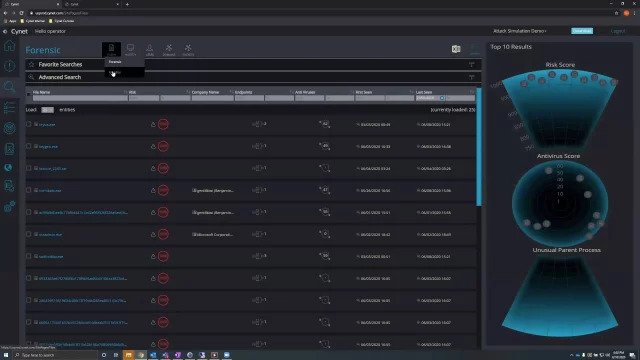Sort table by the Company Name column
640x360 pixels.
(205, 92)
